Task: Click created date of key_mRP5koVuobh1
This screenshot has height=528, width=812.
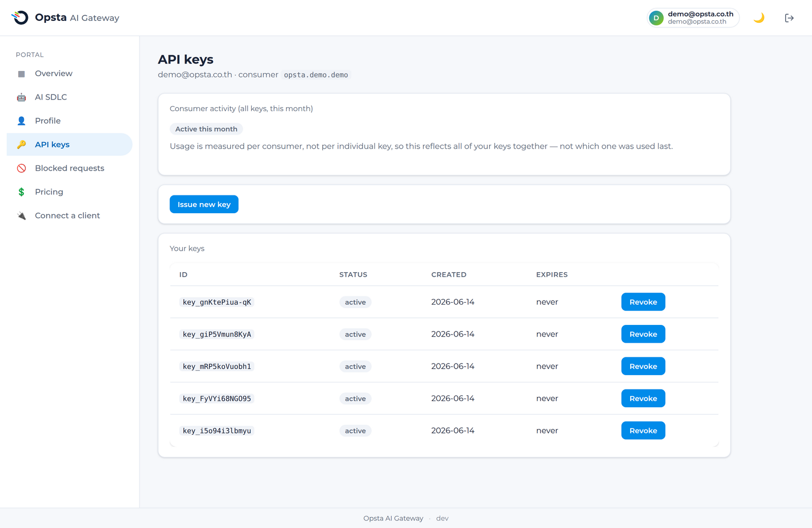Action: 453,366
